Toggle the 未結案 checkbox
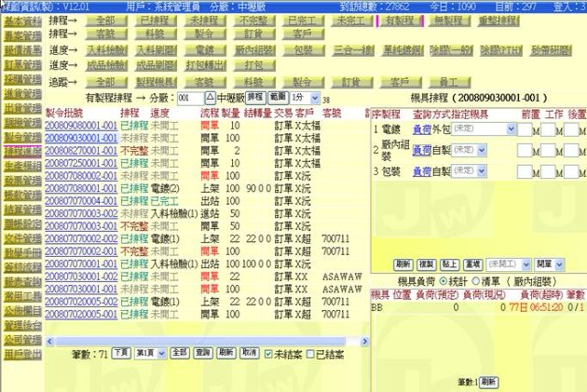This screenshot has height=392, width=587. coord(269,354)
